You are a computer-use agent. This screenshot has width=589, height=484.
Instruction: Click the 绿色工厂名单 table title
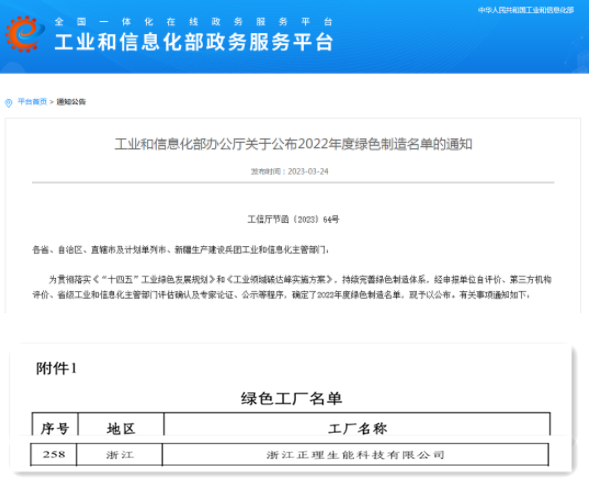coord(291,399)
